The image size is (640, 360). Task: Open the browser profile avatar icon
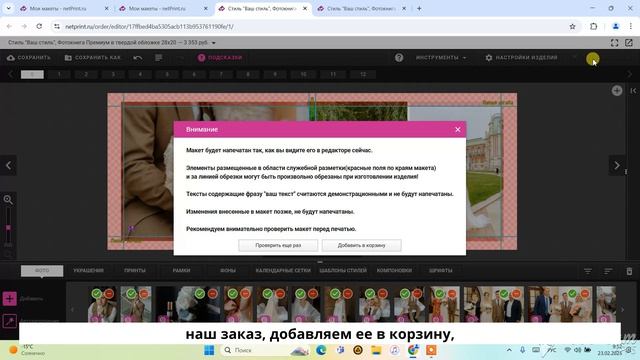(x=616, y=27)
